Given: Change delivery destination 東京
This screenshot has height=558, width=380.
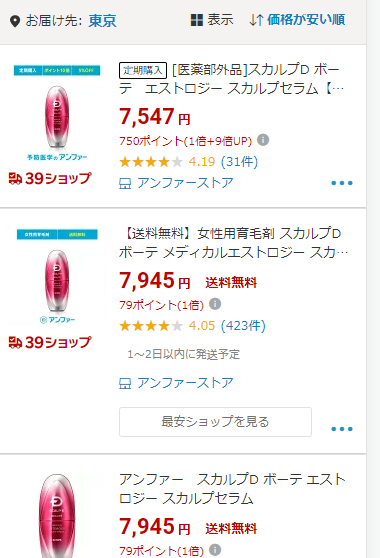Looking at the screenshot, I should point(102,21).
